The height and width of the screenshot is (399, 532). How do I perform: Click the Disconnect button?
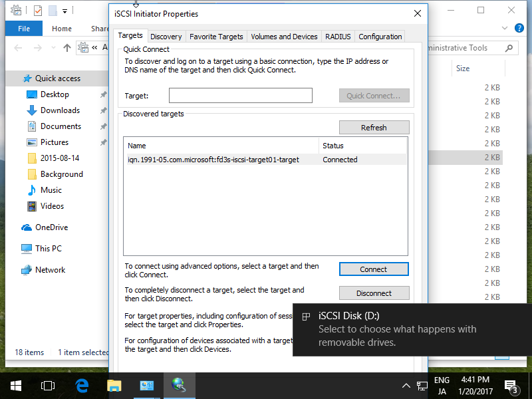point(374,293)
